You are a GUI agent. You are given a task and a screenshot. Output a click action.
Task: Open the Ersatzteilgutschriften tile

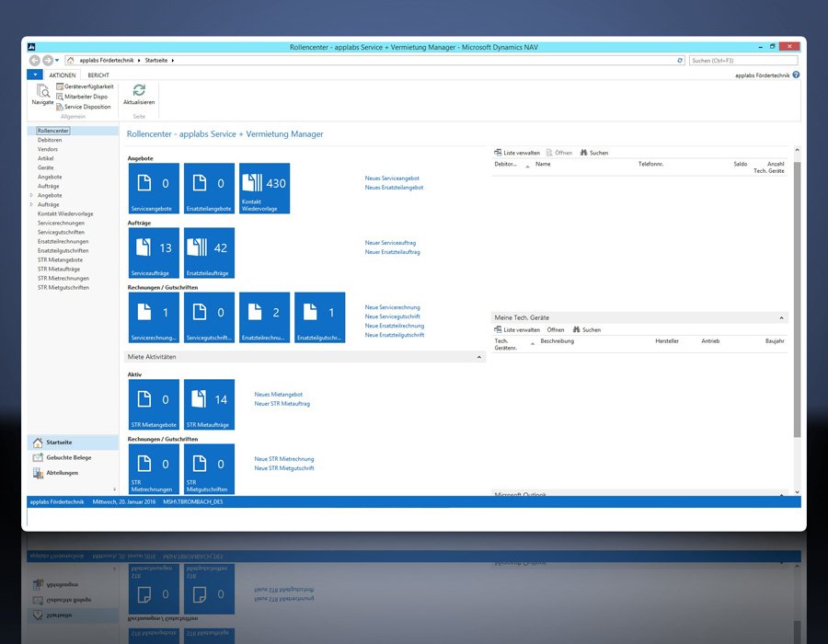pyautogui.click(x=320, y=317)
